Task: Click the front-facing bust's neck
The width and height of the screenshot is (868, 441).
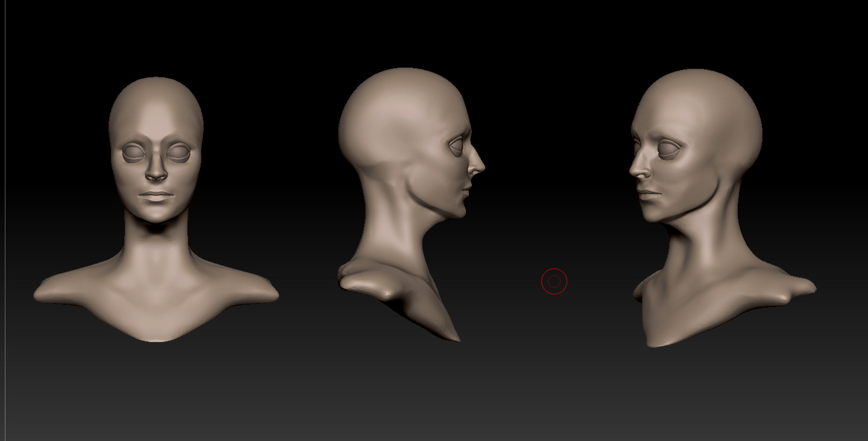Action: (x=156, y=244)
